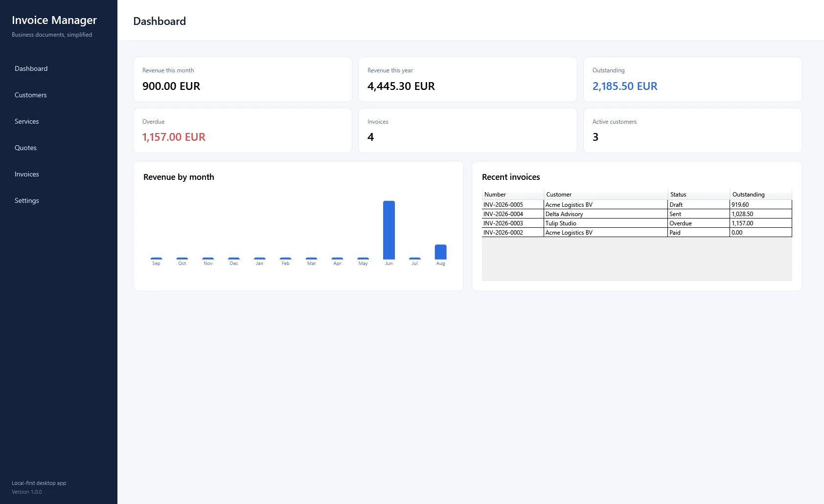The image size is (824, 504).
Task: Select the INV-2026-0003 overdue row
Action: point(637,223)
